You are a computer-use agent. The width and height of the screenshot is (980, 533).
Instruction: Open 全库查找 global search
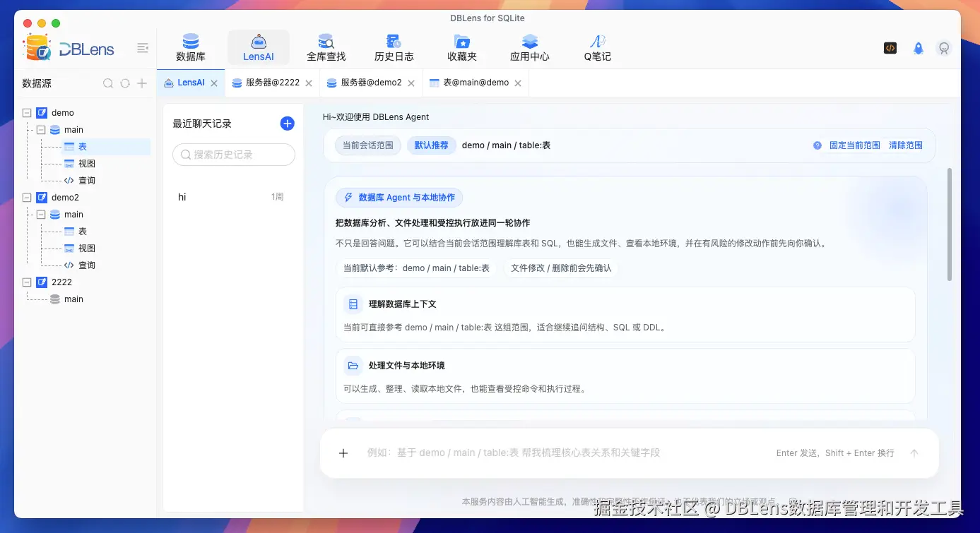pos(326,47)
